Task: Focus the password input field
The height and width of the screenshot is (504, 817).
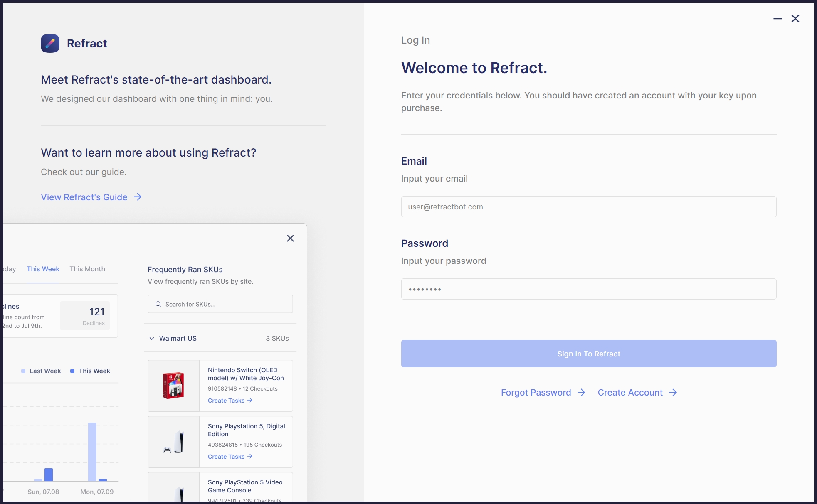Action: (588, 289)
